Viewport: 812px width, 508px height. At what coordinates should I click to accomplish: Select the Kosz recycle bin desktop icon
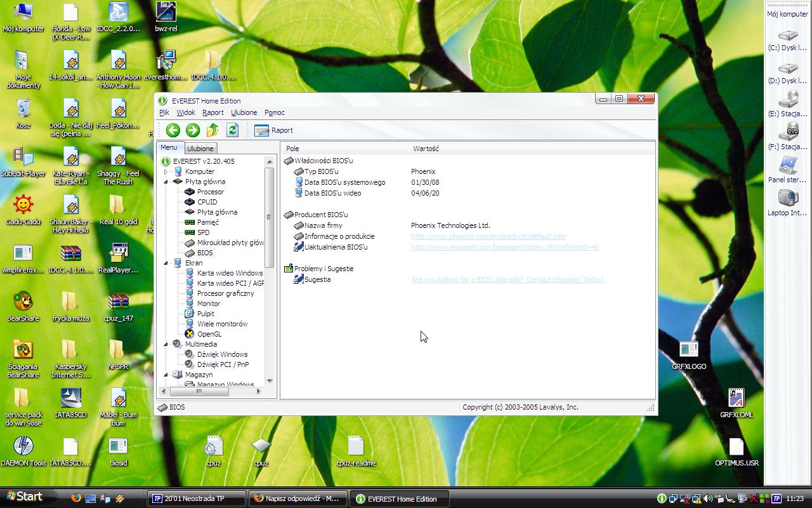click(23, 113)
